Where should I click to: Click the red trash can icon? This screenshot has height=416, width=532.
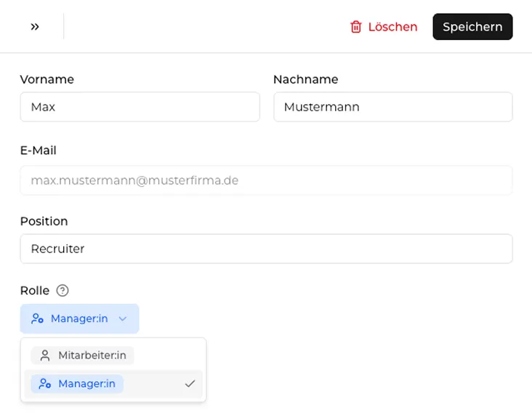356,27
